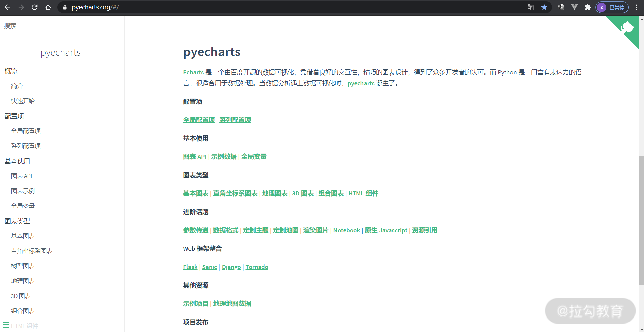Select 快速开始 in the sidebar navigation
This screenshot has width=644, height=332.
click(23, 100)
